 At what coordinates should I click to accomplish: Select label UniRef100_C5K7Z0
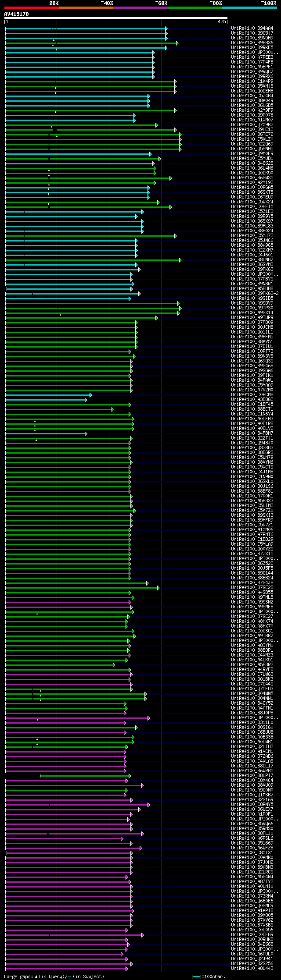(x=252, y=511)
